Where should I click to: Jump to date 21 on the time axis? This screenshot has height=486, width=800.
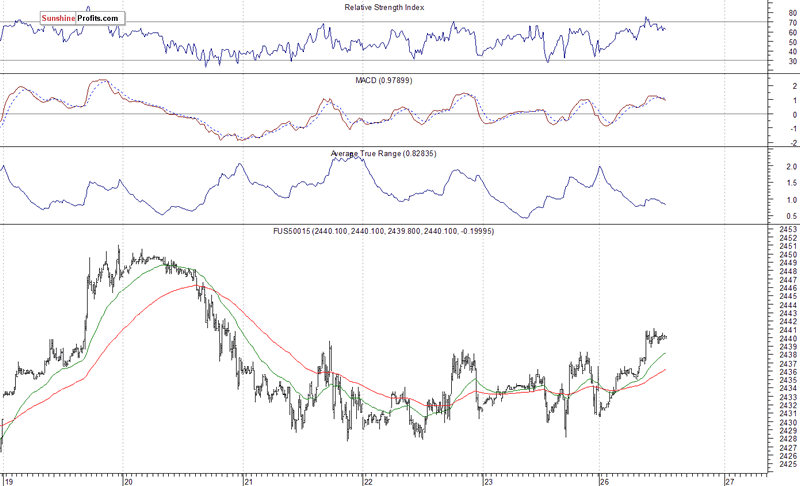pyautogui.click(x=248, y=479)
